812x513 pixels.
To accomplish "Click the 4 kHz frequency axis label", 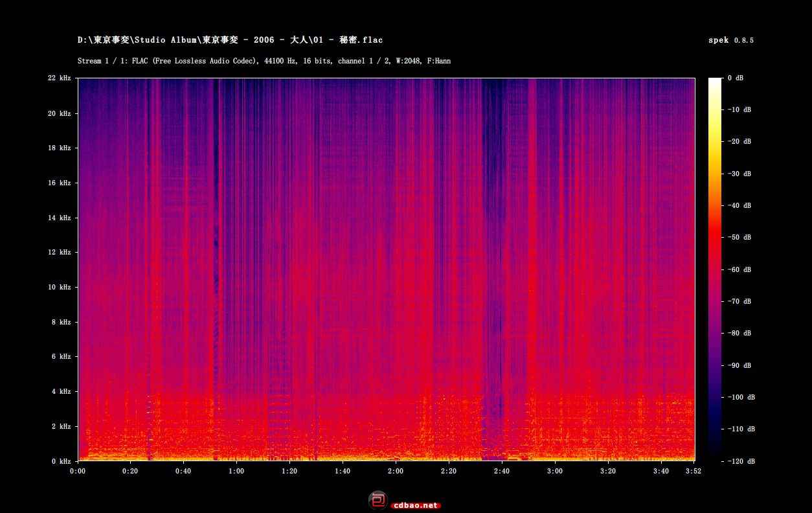I will click(x=62, y=391).
